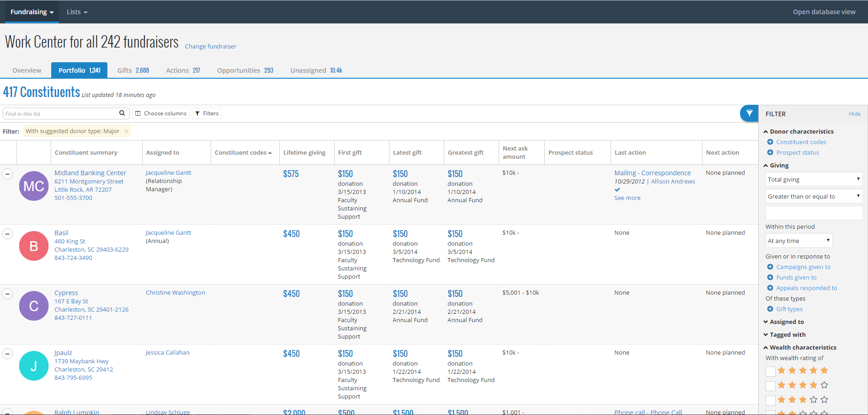Switch to the Overview tab

pyautogui.click(x=27, y=70)
